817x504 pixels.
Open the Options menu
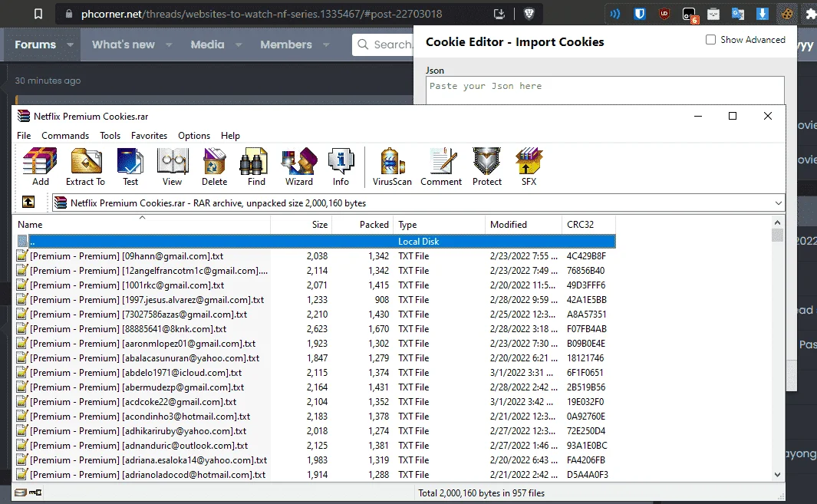tap(194, 136)
